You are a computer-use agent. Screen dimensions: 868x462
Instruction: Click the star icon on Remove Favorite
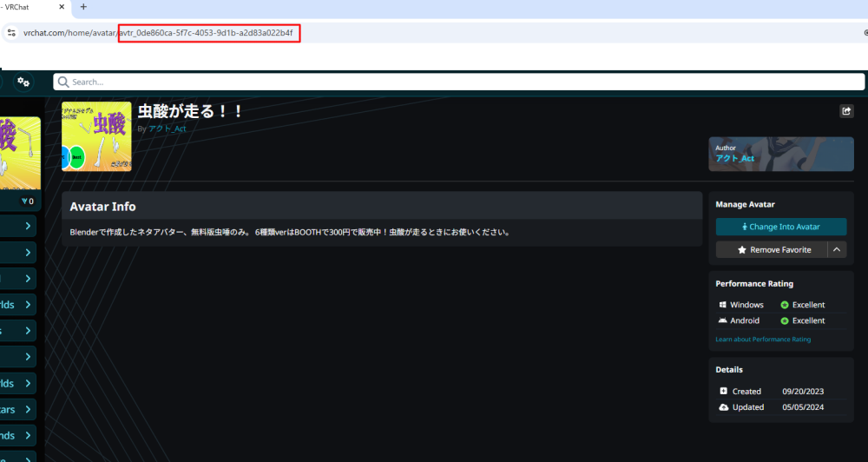point(742,250)
